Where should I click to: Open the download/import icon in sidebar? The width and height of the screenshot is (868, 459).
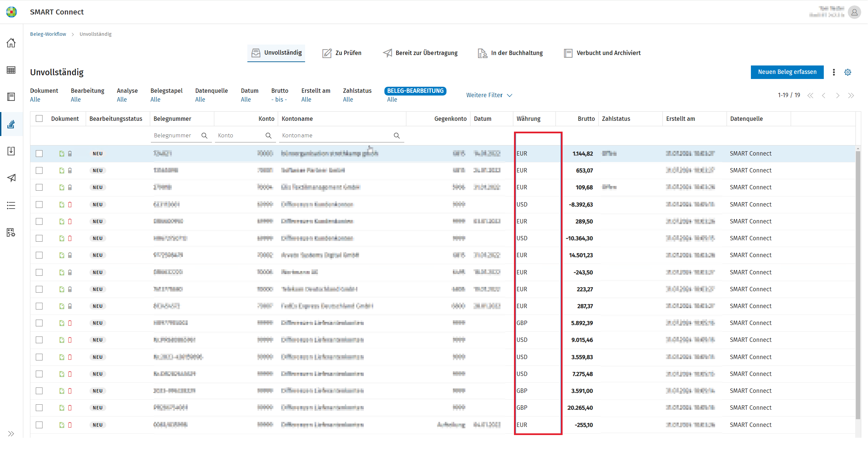(11, 151)
